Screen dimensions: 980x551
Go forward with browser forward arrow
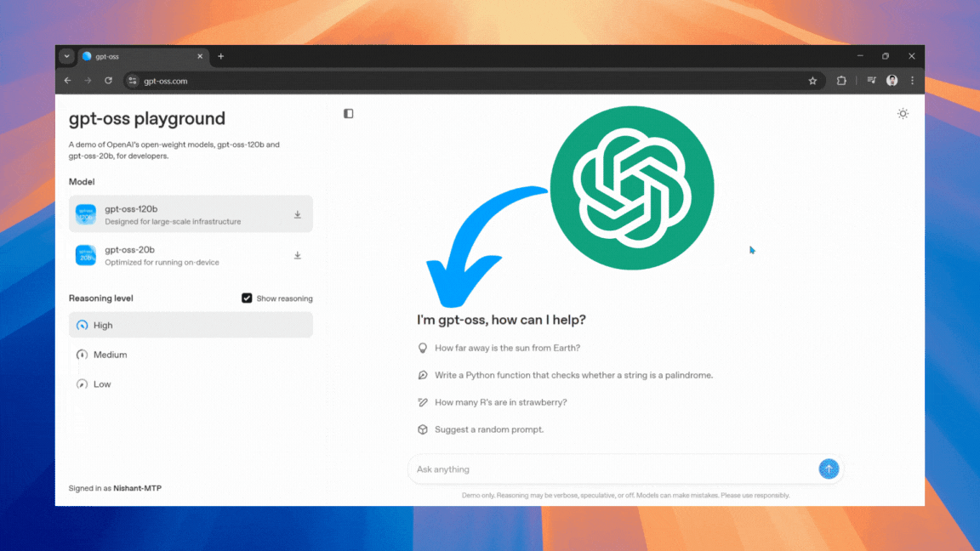(88, 81)
